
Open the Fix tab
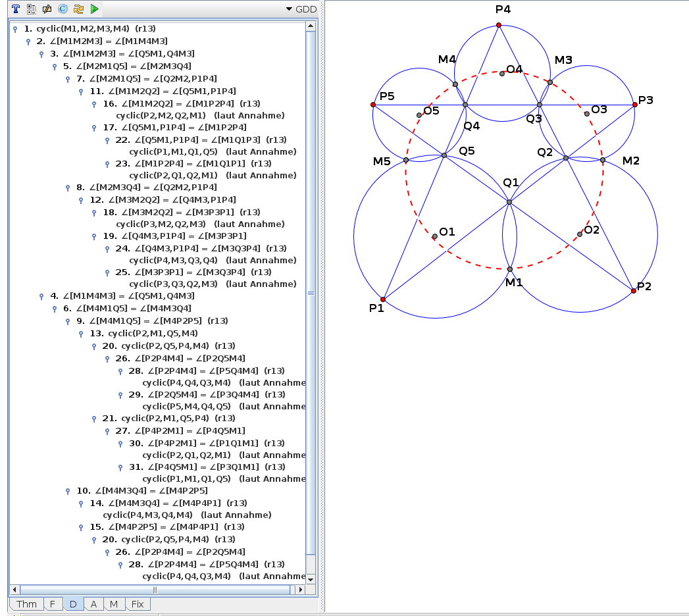point(138,604)
